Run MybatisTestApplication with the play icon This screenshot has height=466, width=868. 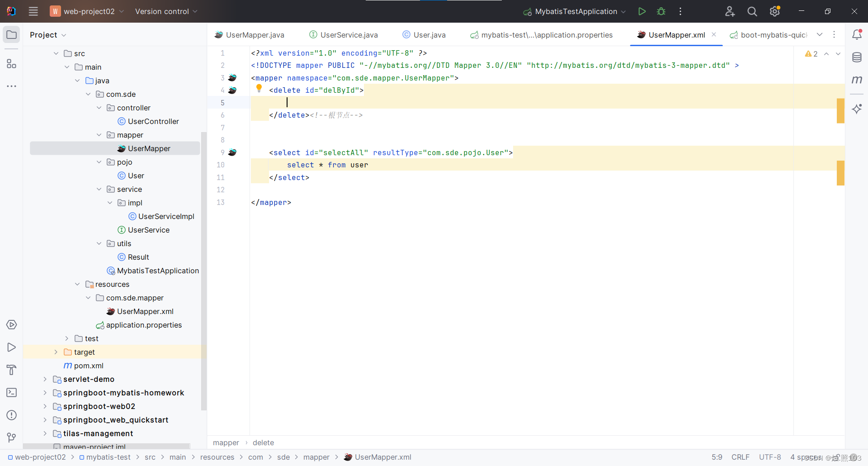[642, 11]
